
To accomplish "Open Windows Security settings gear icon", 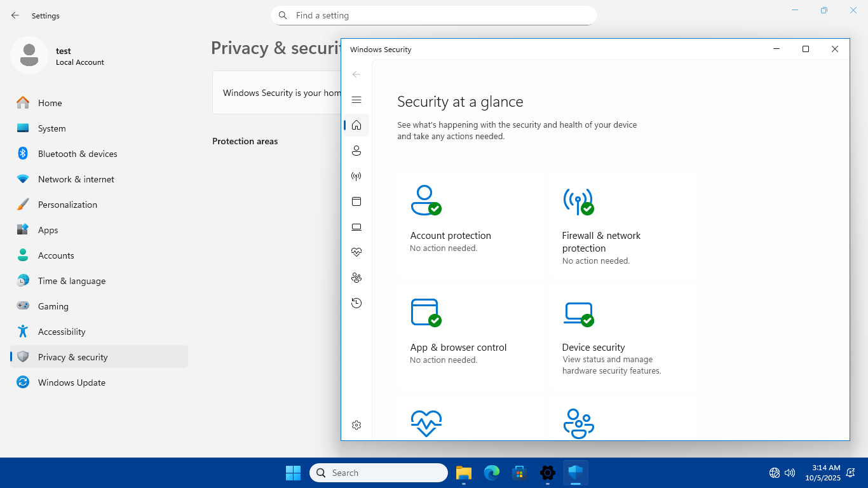I will (356, 425).
